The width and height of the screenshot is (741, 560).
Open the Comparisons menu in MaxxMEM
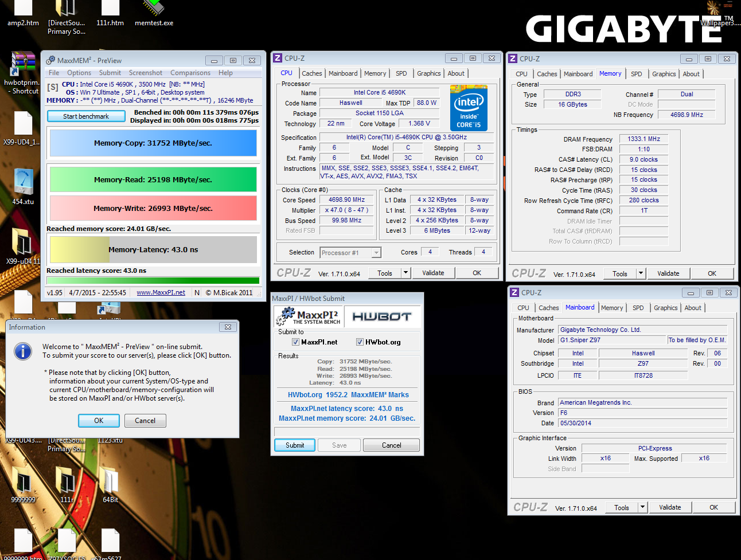point(190,73)
